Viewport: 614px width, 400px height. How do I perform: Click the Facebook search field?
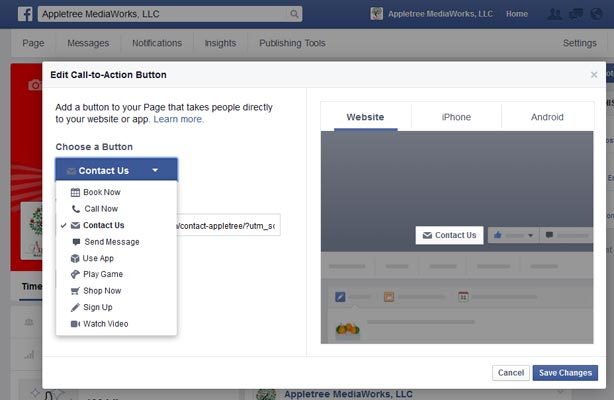[x=170, y=14]
